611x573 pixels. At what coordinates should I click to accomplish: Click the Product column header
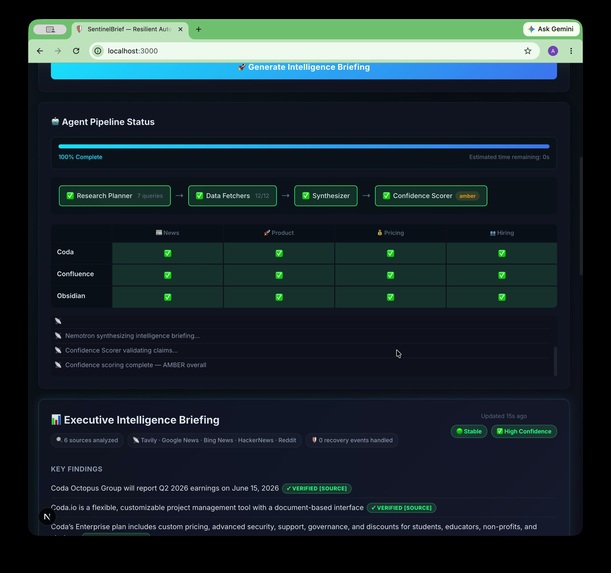tap(279, 233)
